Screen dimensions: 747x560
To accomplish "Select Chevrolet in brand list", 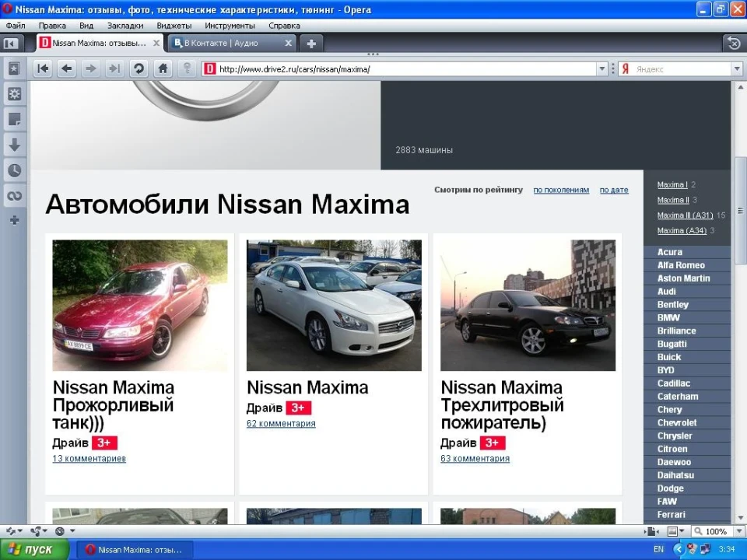I will tap(677, 422).
